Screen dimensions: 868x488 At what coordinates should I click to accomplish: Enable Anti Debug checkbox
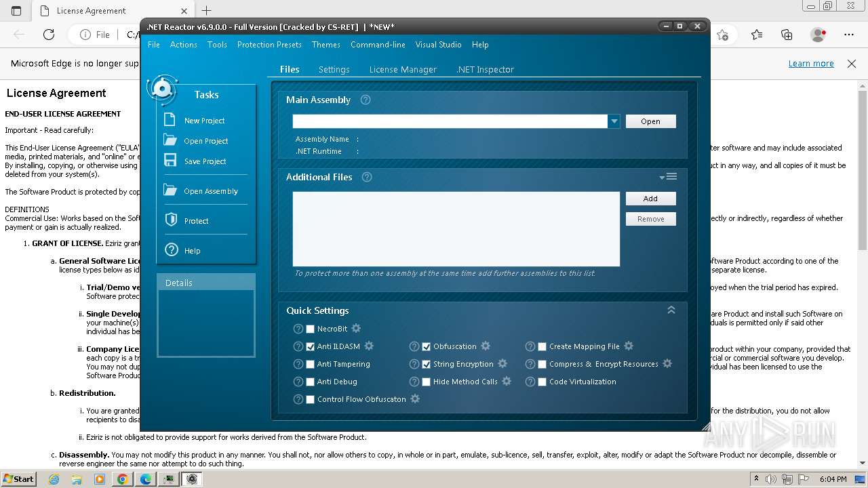click(x=310, y=382)
